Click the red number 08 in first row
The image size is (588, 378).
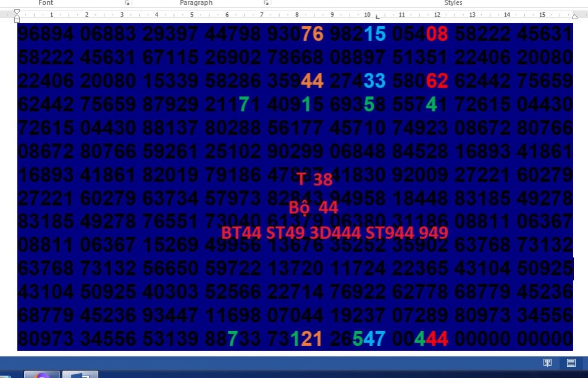pyautogui.click(x=437, y=33)
